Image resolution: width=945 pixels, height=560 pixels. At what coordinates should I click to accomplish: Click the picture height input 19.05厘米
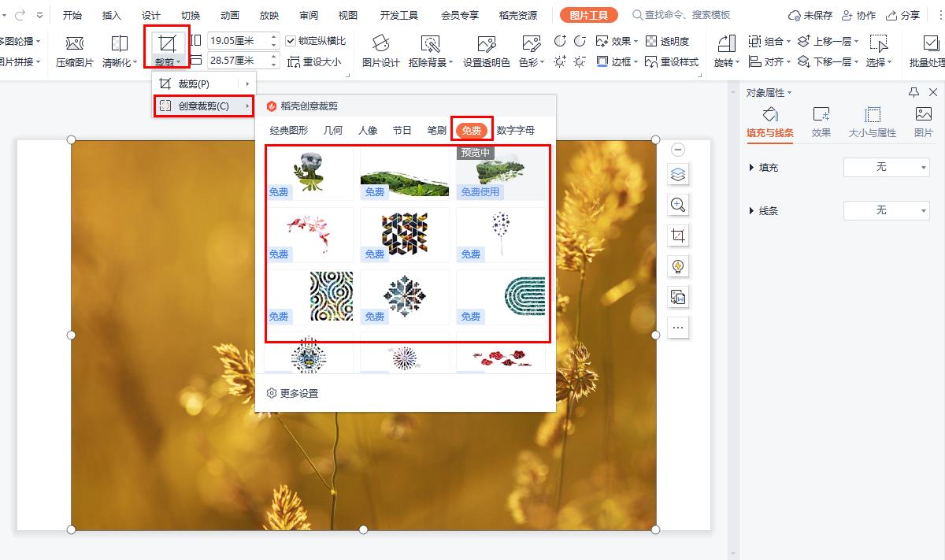pyautogui.click(x=243, y=41)
